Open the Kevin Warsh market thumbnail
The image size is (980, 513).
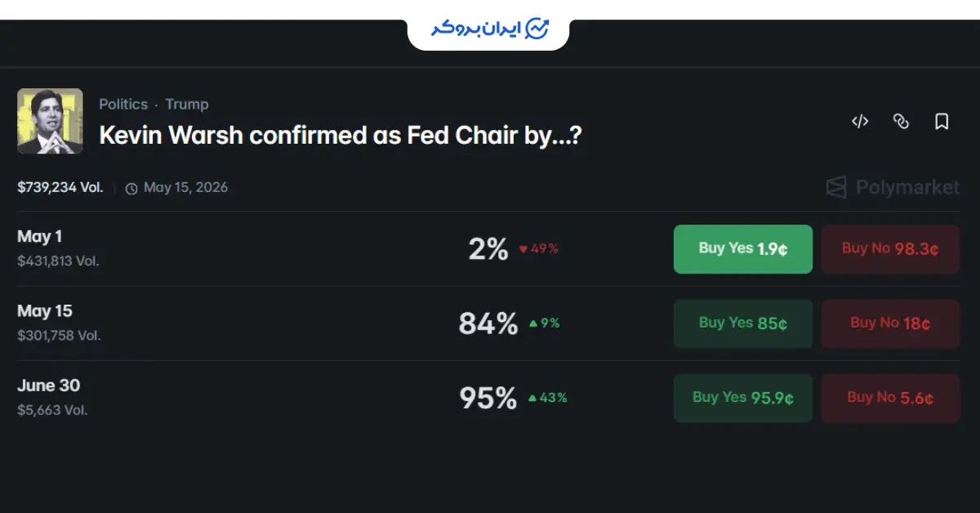point(50,121)
